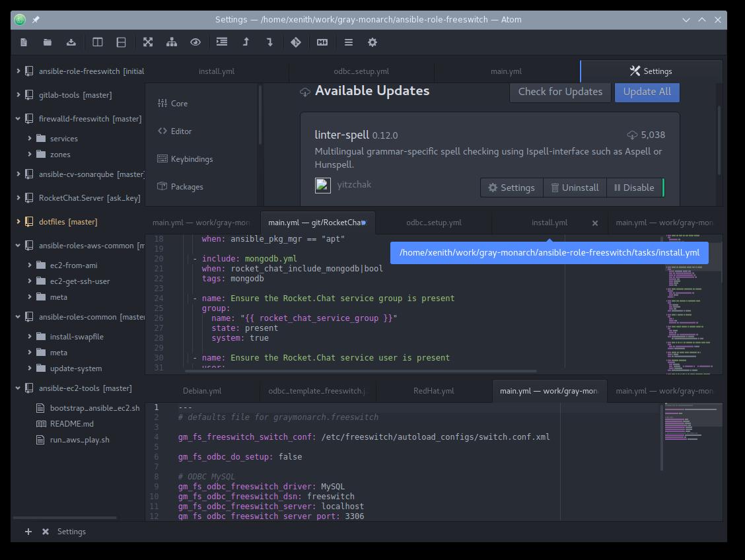Switch to the Settings tab
Image resolution: width=745 pixels, height=560 pixels.
pos(651,71)
